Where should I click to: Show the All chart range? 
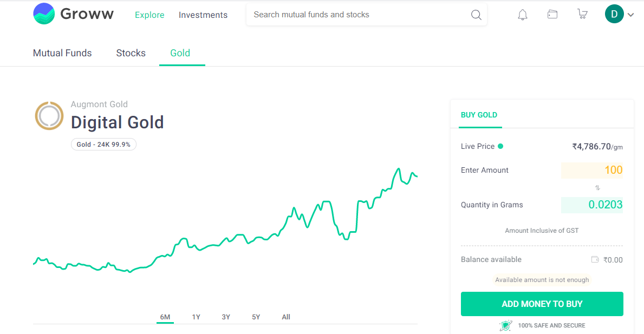pos(286,317)
